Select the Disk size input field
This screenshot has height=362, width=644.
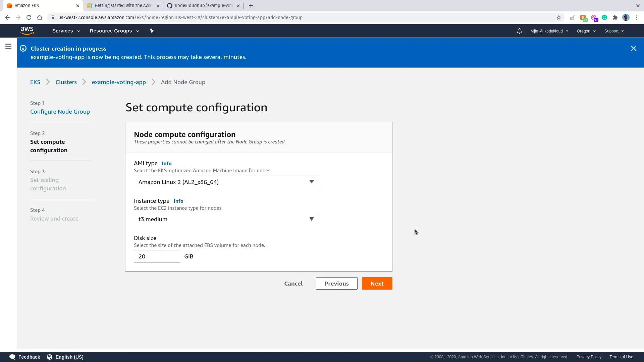pyautogui.click(x=157, y=256)
